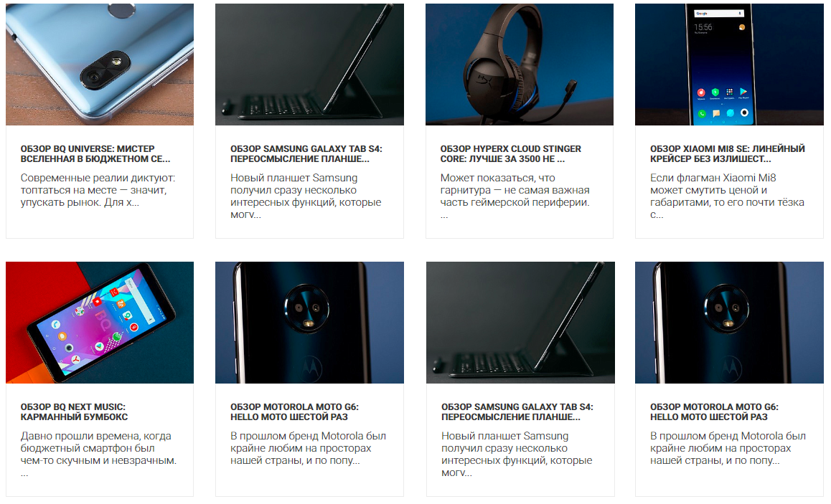Open headline "Обзор BQ Next Music: Карманный бумбокс"

(74, 412)
